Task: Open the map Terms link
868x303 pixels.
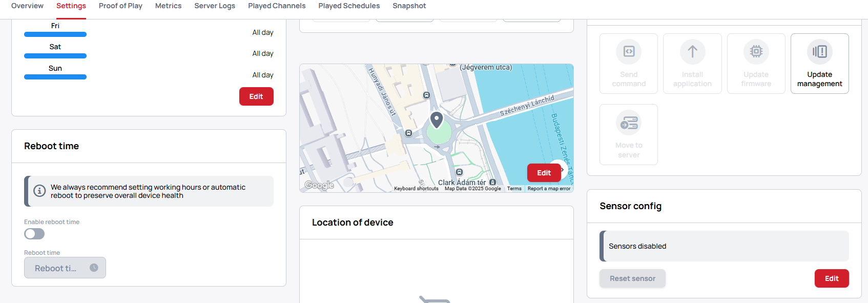Action: (514, 189)
